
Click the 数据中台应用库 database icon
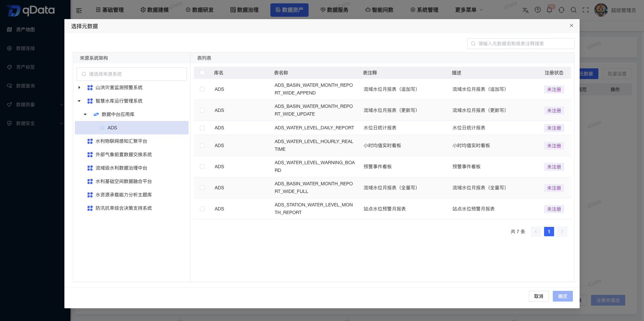[96, 114]
